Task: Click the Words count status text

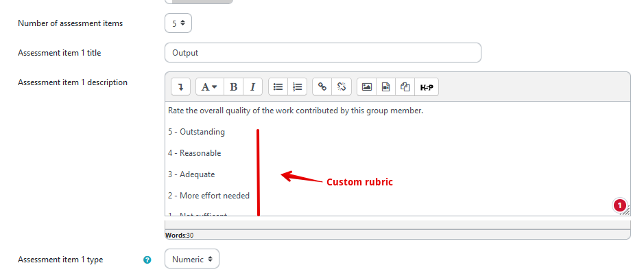Action: [179, 236]
